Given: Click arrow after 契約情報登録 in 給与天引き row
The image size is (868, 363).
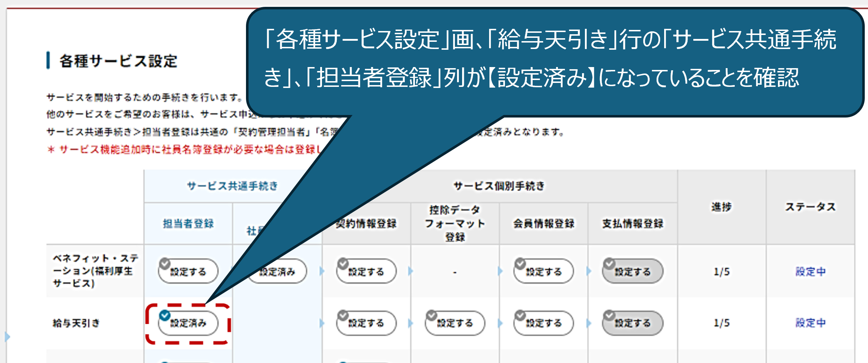Looking at the screenshot, I should point(410,323).
